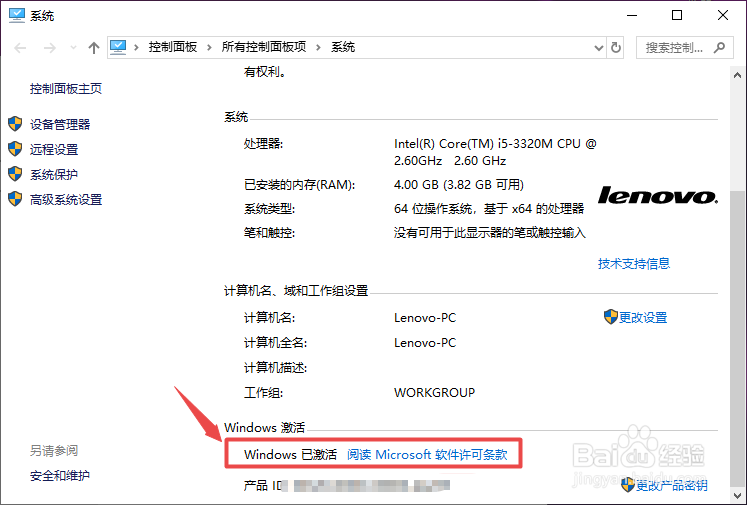Open 系统保护
Image resolution: width=747 pixels, height=505 pixels.
coord(54,174)
